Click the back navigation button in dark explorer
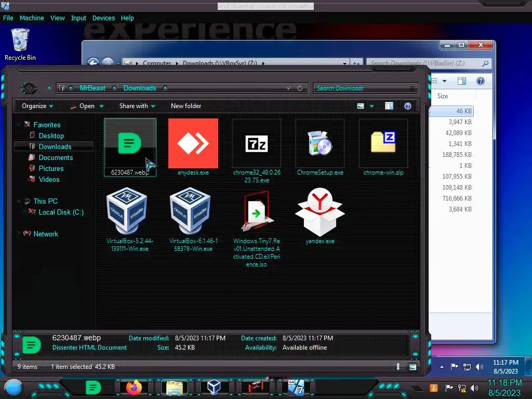 point(29,88)
